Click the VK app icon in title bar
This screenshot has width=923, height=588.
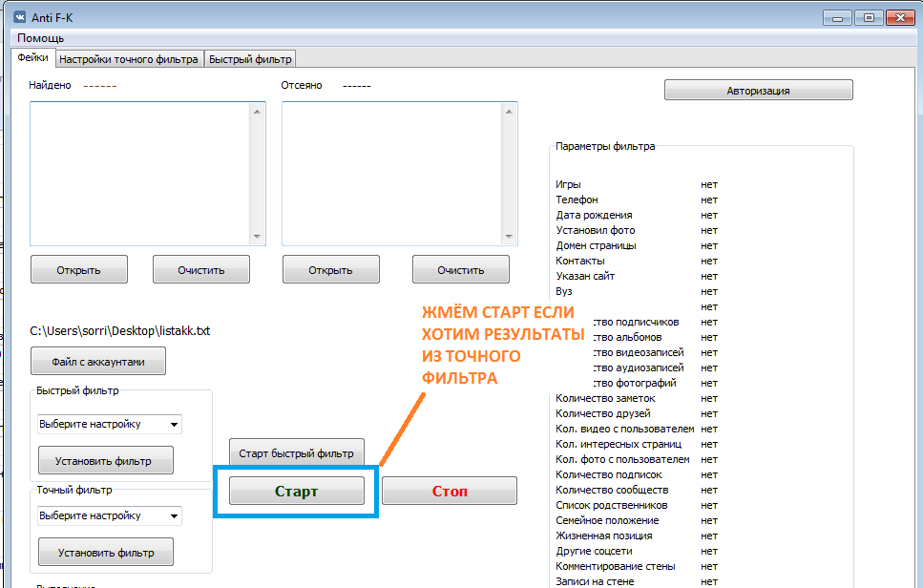point(19,17)
